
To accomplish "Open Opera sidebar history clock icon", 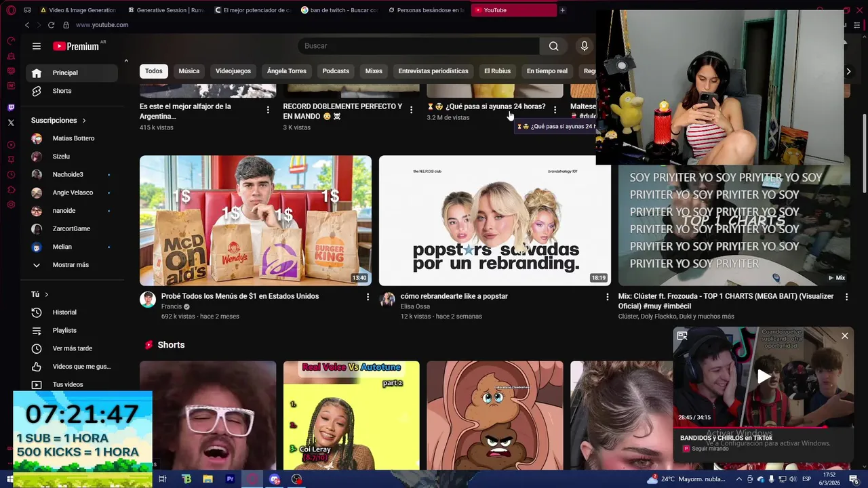I will point(11,175).
